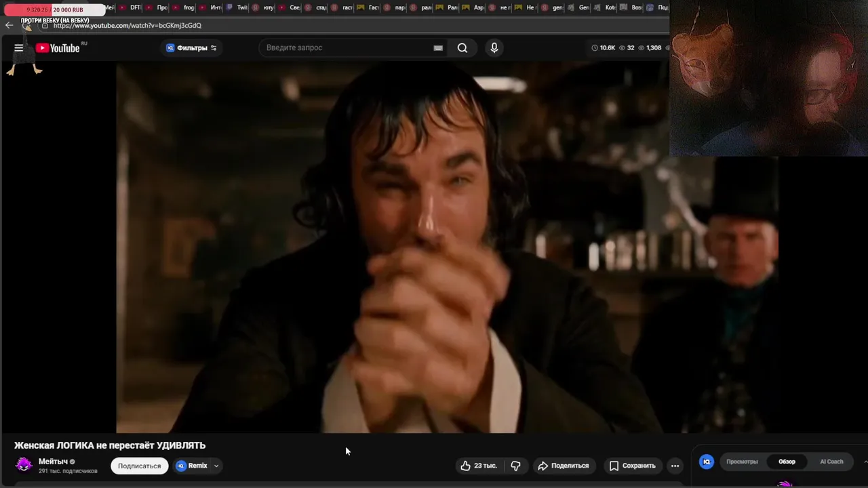Open the YouTube hamburger guide menu

click(x=19, y=48)
